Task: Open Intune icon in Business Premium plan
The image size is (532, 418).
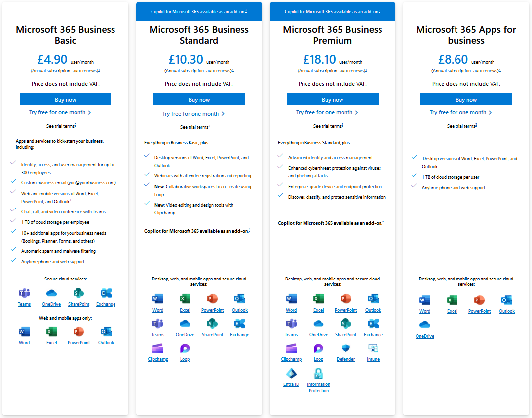Action: (373, 348)
